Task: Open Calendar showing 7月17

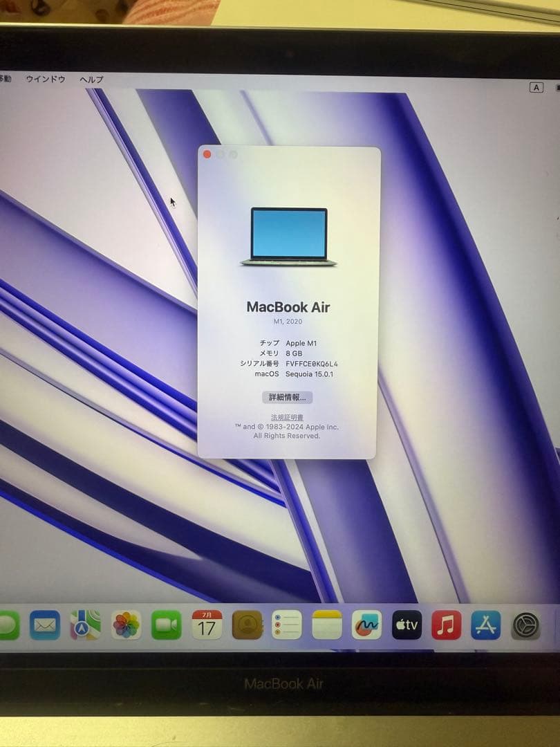Action: (x=205, y=626)
